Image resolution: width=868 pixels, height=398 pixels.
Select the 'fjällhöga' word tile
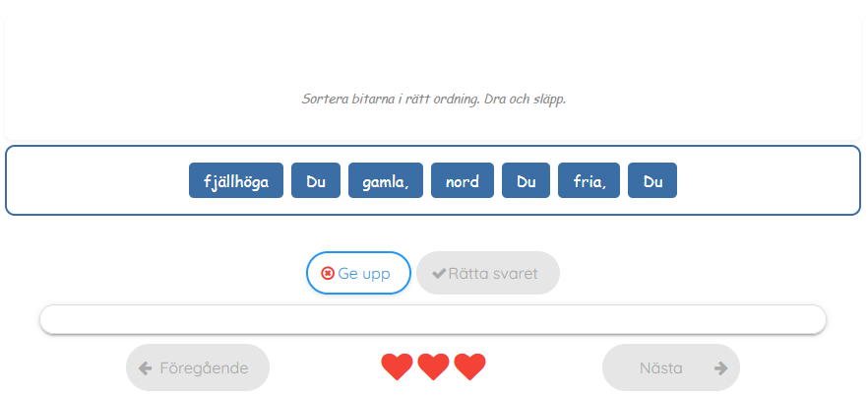[236, 181]
